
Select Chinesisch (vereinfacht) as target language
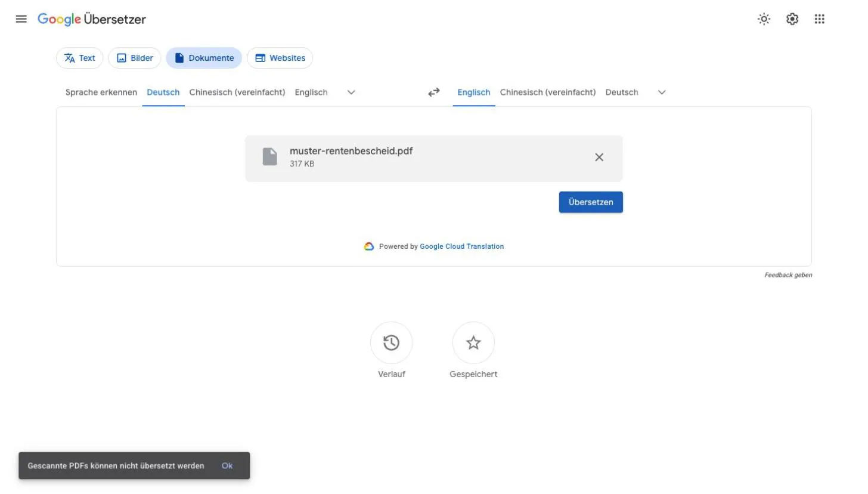click(548, 92)
